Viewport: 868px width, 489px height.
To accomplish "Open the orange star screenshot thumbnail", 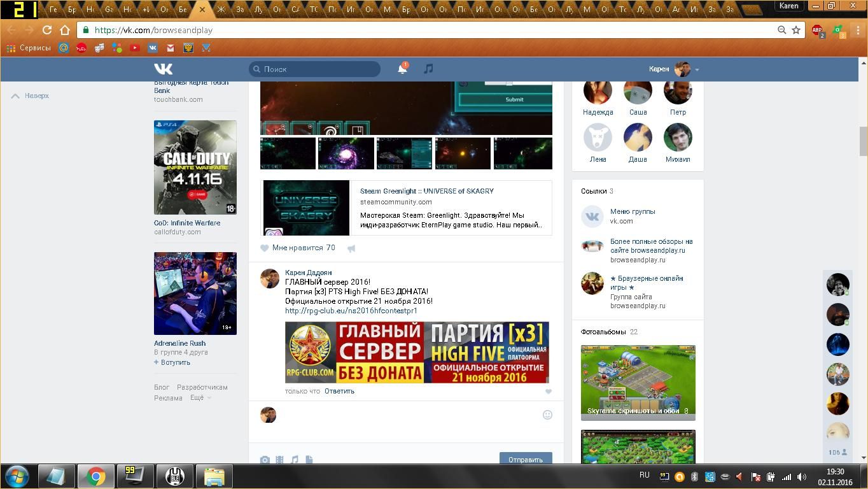I will point(463,153).
